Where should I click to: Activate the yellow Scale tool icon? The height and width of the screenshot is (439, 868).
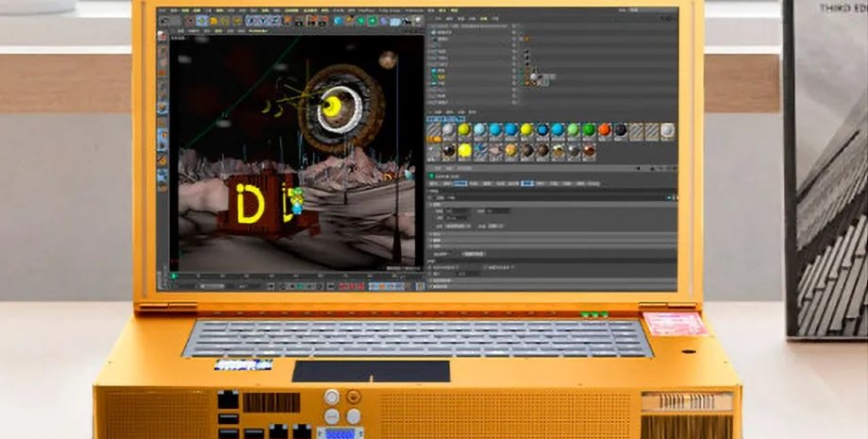(x=214, y=20)
